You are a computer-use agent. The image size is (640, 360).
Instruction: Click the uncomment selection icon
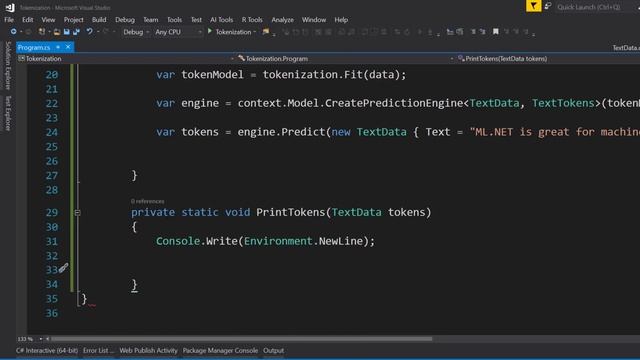pyautogui.click(x=482, y=31)
